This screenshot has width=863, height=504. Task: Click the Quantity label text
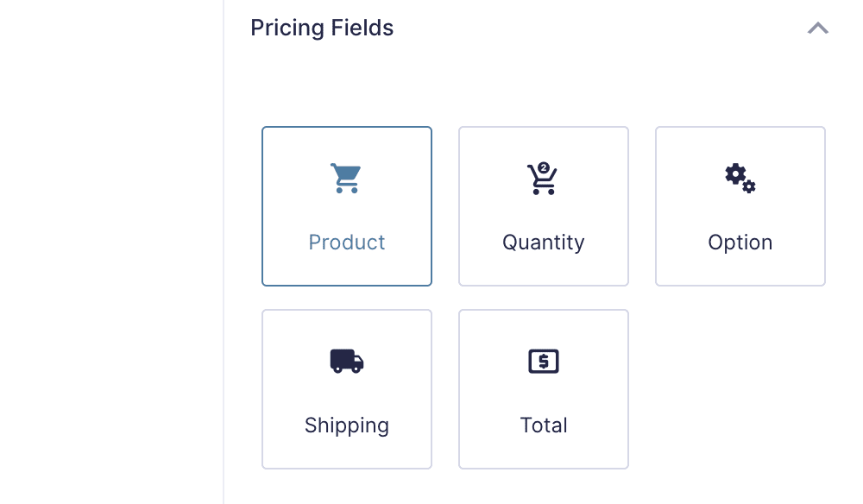coord(543,243)
